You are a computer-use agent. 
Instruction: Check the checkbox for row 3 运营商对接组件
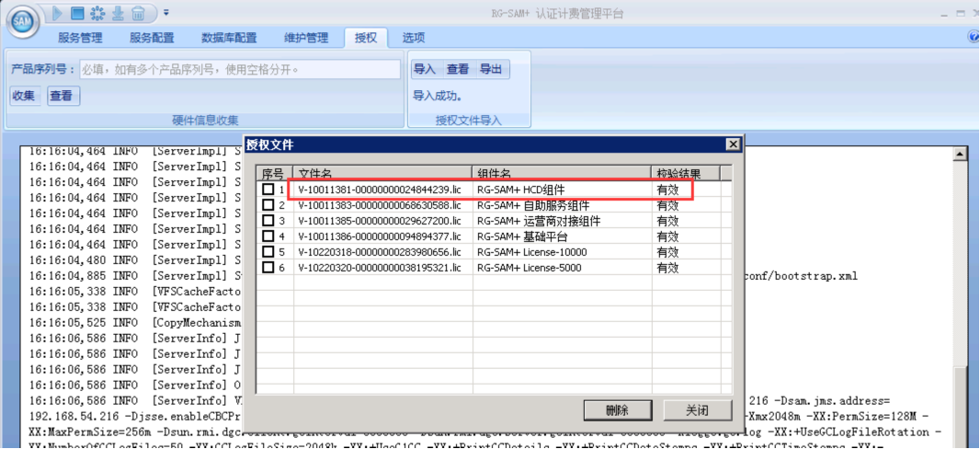pyautogui.click(x=268, y=220)
